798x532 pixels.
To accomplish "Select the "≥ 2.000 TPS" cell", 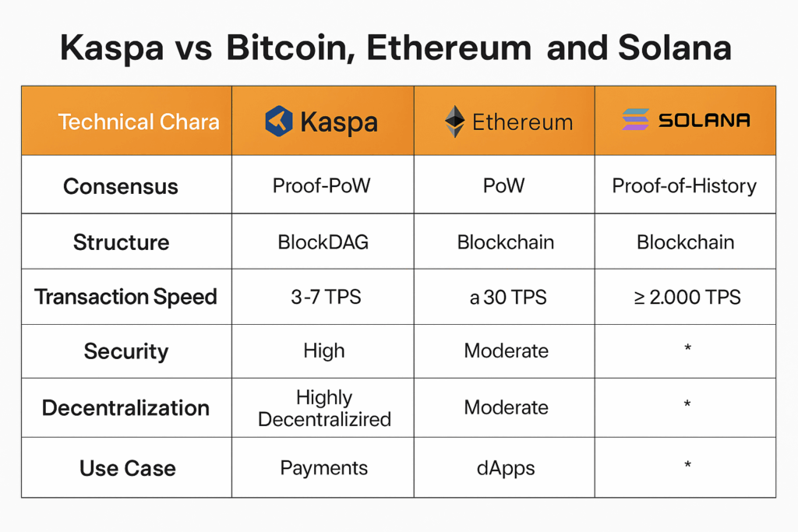I will 686,297.
